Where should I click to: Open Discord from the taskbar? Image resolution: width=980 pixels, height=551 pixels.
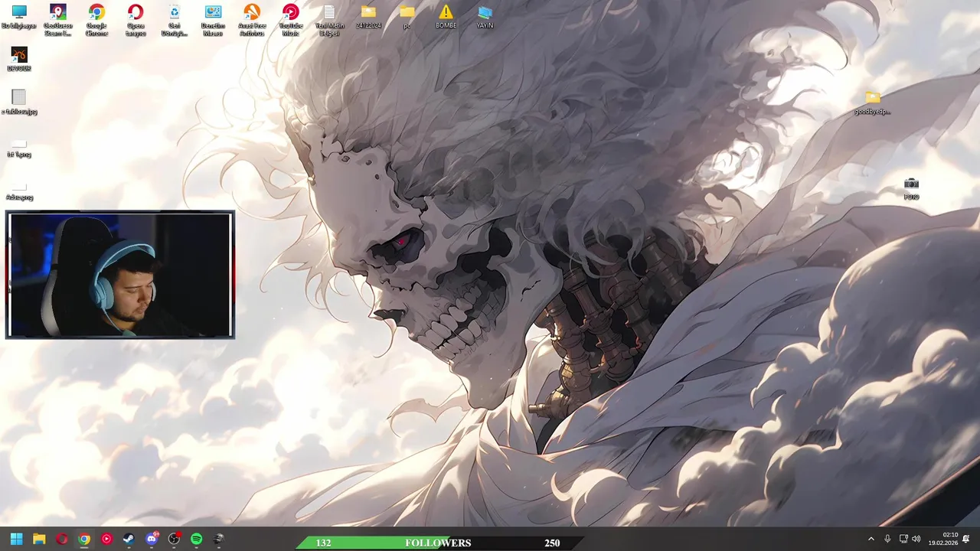152,539
